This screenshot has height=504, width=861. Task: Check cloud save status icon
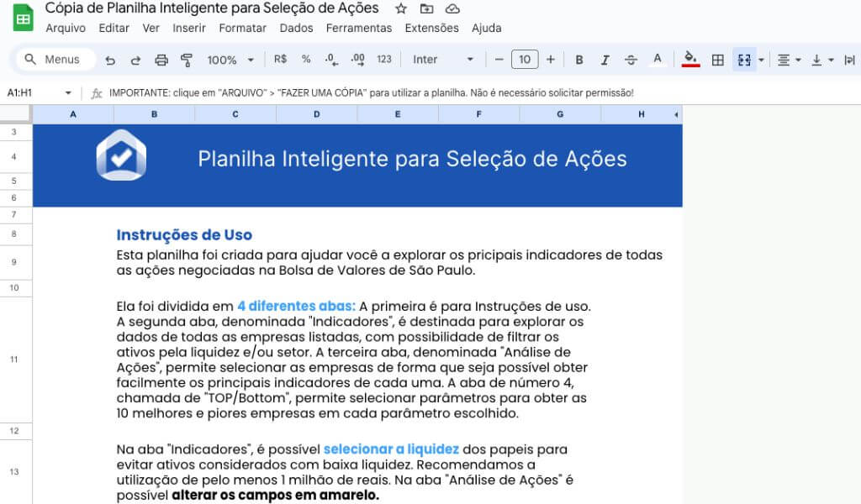click(452, 8)
